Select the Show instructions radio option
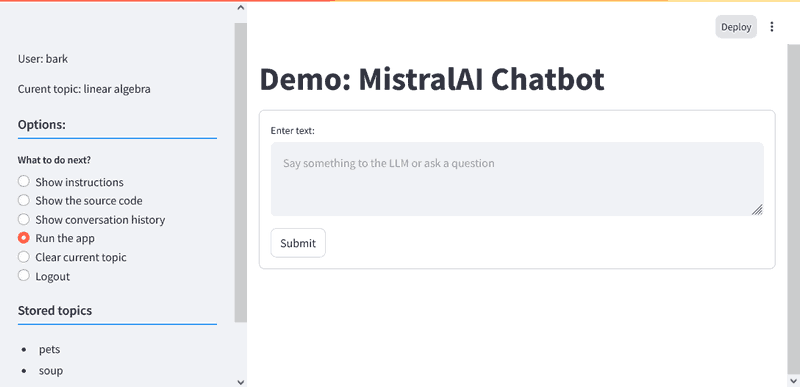 pyautogui.click(x=71, y=182)
